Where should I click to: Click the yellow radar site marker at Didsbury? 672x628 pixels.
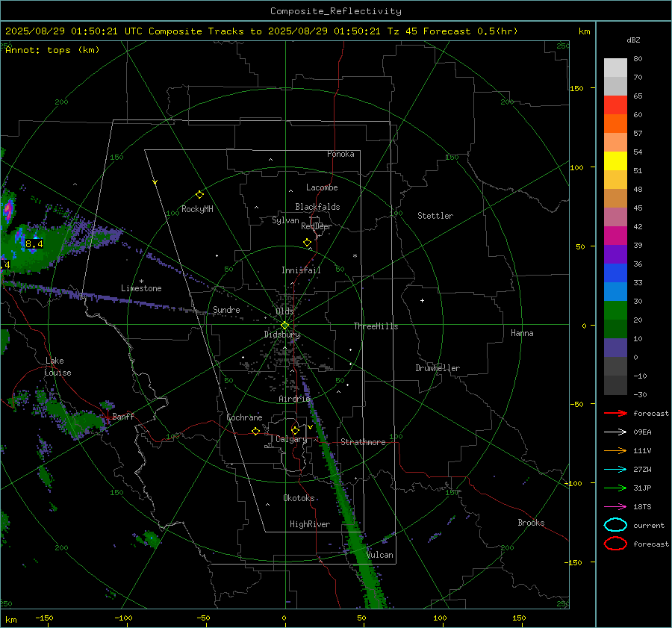(285, 326)
